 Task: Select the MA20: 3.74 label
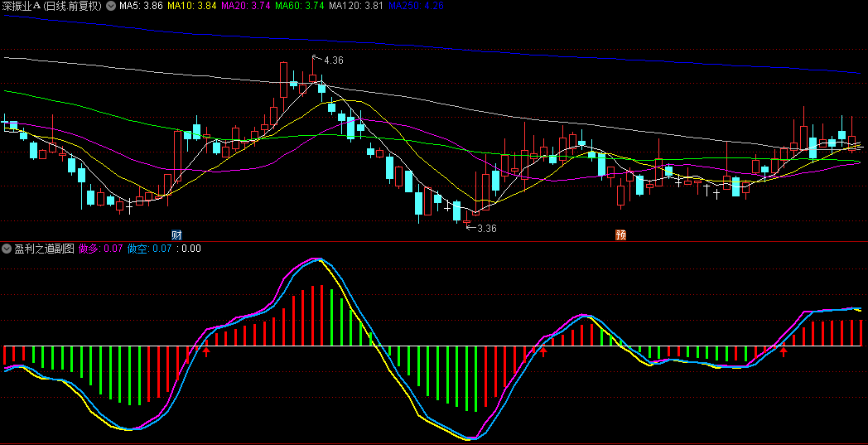click(246, 6)
